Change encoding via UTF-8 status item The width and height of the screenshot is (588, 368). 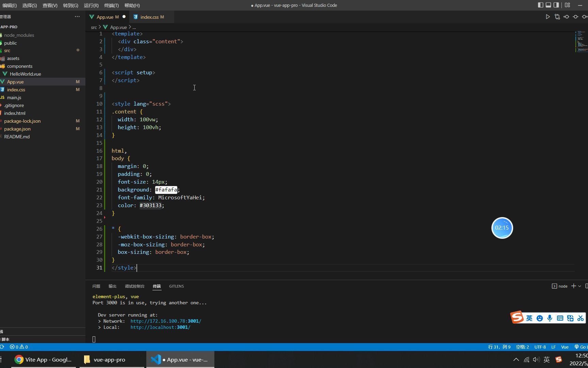coord(540,347)
